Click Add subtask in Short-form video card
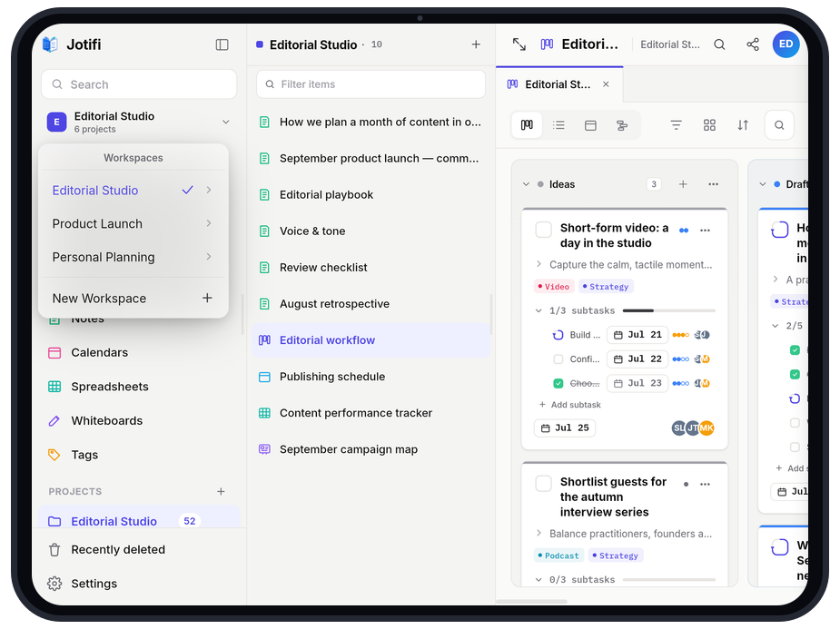This screenshot has width=840, height=629. (570, 405)
